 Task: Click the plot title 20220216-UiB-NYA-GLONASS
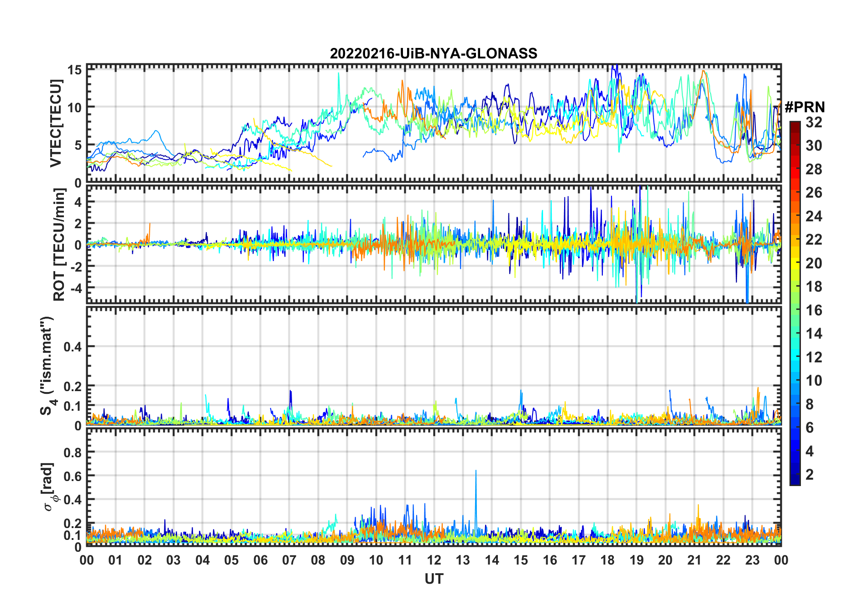click(434, 53)
